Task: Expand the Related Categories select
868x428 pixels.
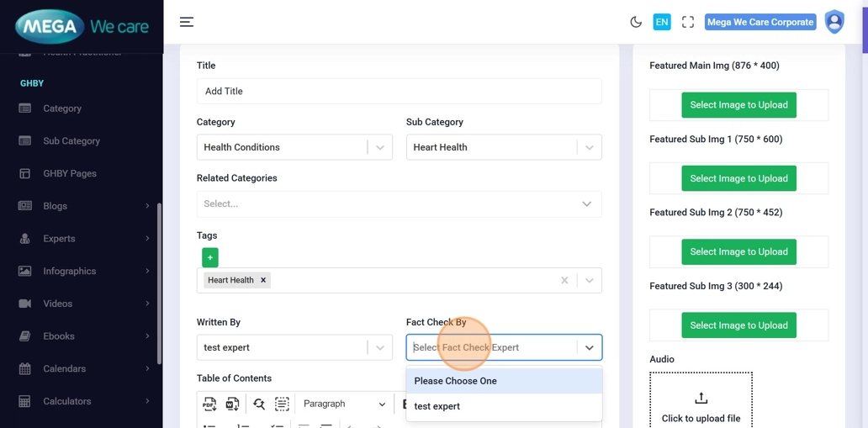Action: click(586, 203)
